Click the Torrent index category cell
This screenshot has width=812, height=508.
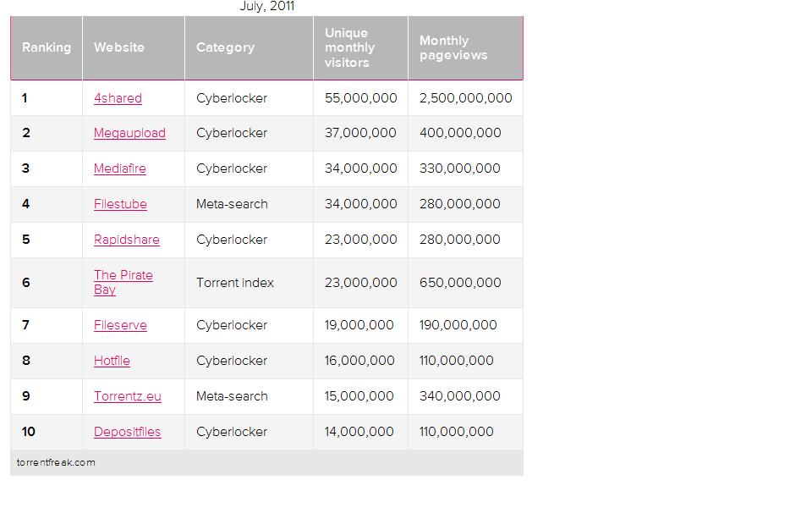(235, 283)
